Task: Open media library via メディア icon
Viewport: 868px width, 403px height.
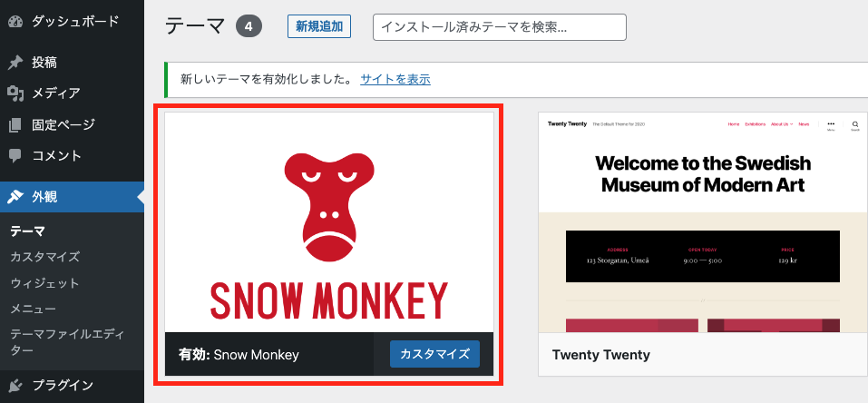Action: tap(15, 93)
